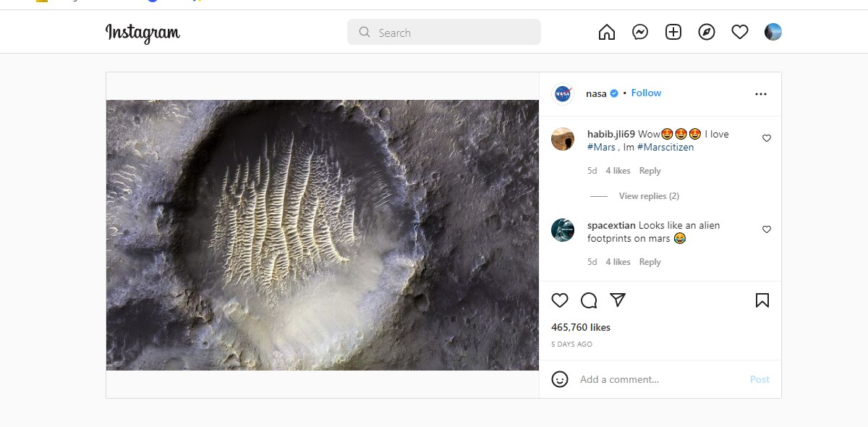The width and height of the screenshot is (868, 427).
Task: Open the #Marscitizen hashtag link
Action: 665,147
